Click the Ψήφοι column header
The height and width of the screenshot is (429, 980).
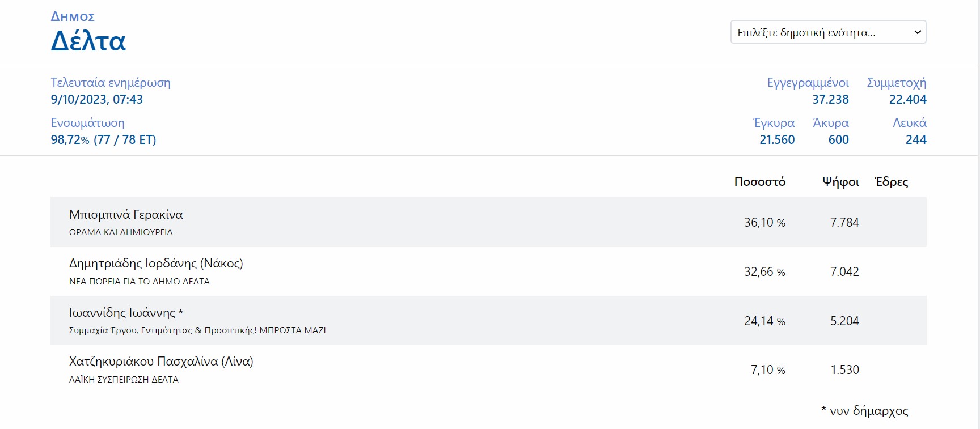click(x=840, y=182)
